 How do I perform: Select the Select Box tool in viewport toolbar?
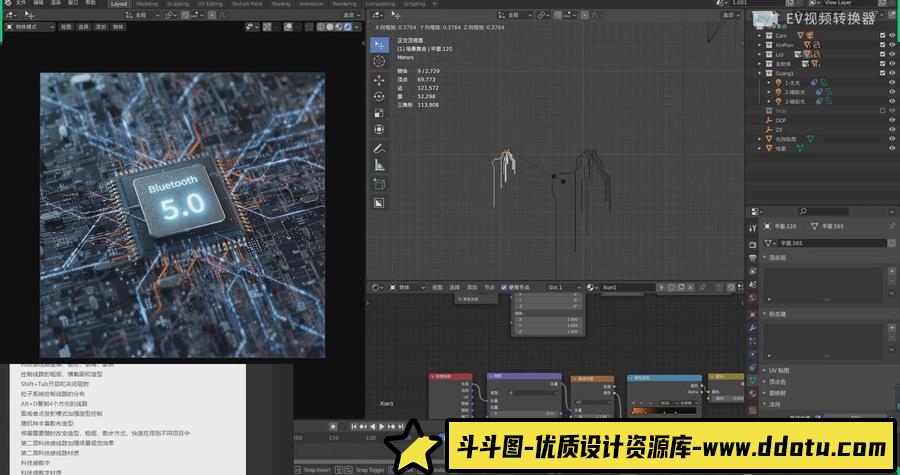pyautogui.click(x=379, y=44)
